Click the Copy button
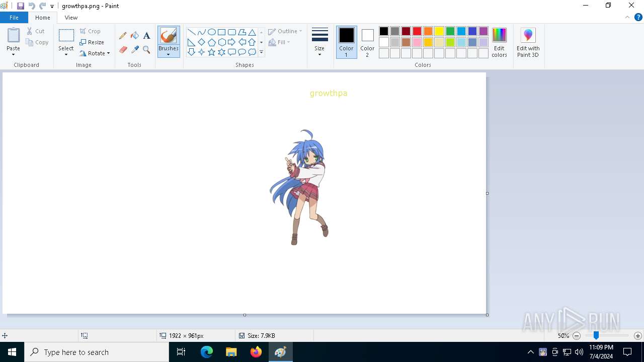Image resolution: width=644 pixels, height=362 pixels. (38, 42)
